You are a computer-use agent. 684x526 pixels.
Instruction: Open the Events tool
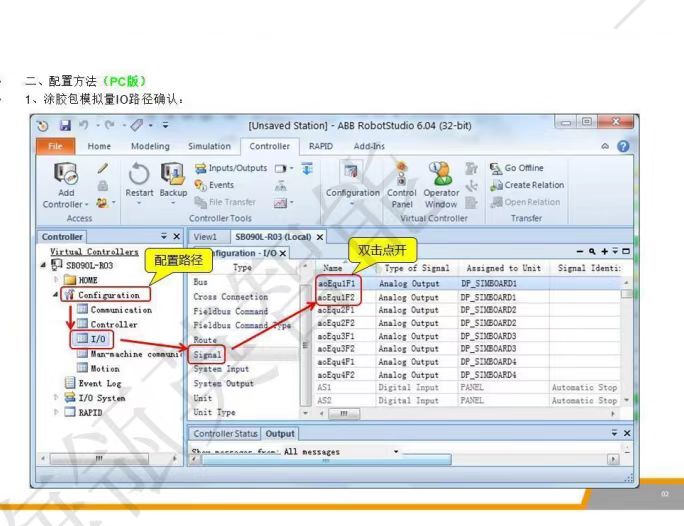214,185
